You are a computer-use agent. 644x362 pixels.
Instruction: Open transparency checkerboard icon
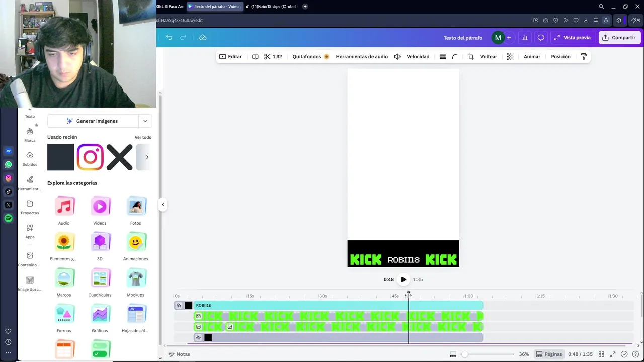510,57
